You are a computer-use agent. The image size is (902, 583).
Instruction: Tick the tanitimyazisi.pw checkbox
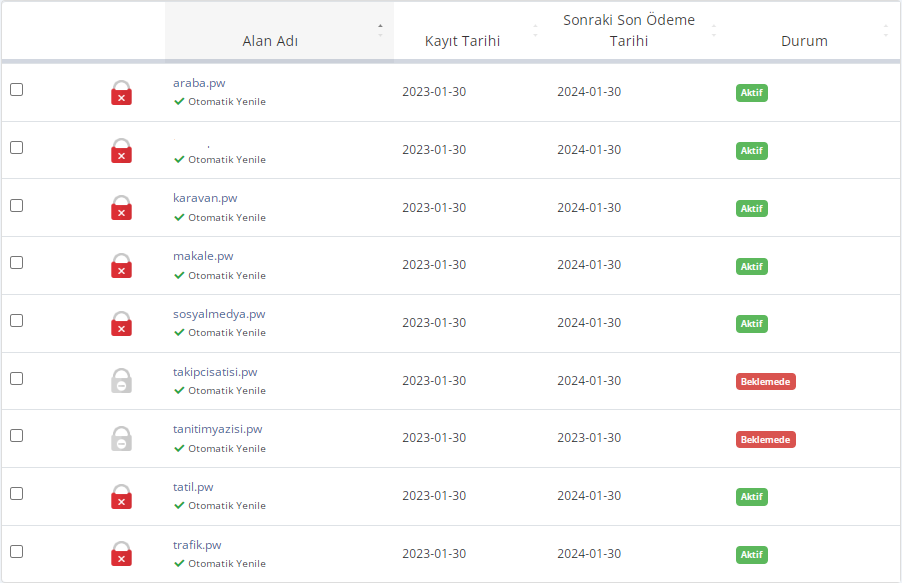point(17,436)
